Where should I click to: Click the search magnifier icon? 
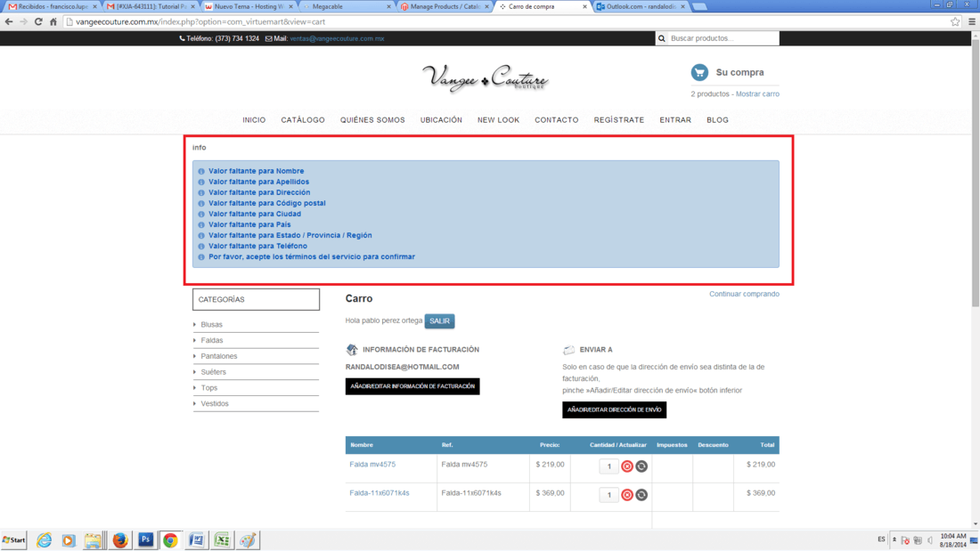point(662,39)
